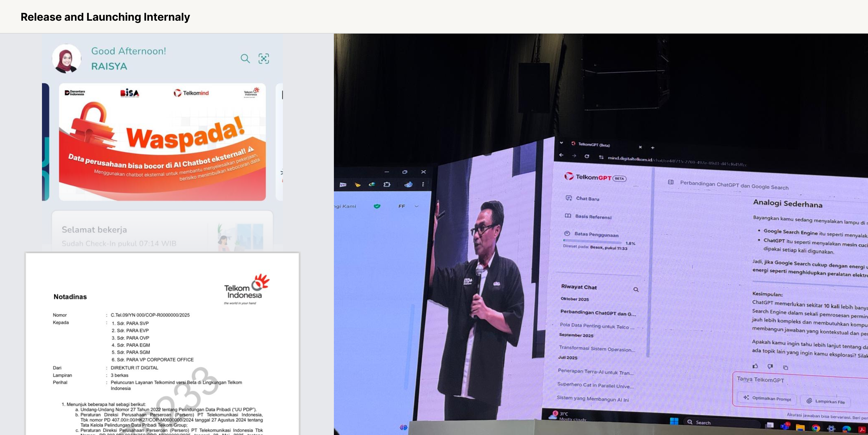Open the three-dot browser menu
The width and height of the screenshot is (868, 435).
(423, 185)
